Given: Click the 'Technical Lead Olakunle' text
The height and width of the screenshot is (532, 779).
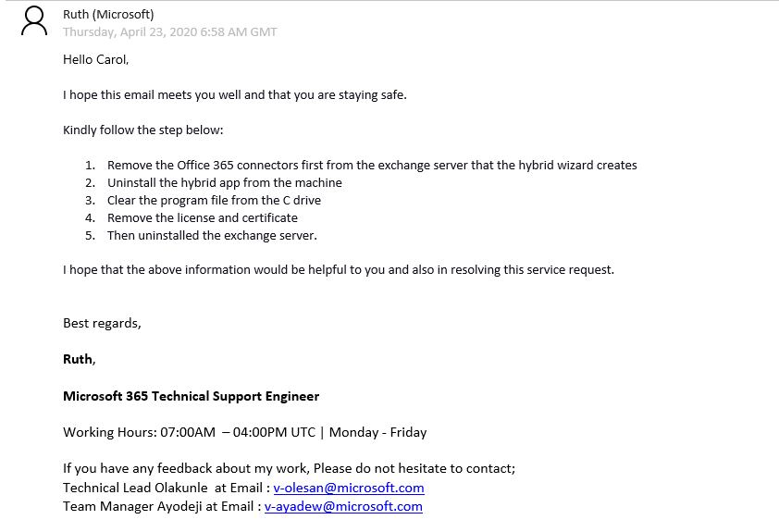Looking at the screenshot, I should tap(135, 488).
